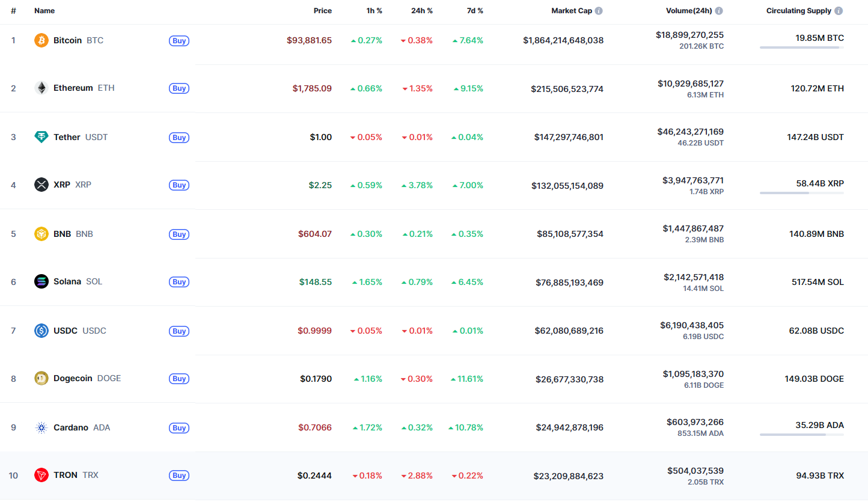This screenshot has width=868, height=502.
Task: Click the Buy button for USDC
Action: point(179,331)
